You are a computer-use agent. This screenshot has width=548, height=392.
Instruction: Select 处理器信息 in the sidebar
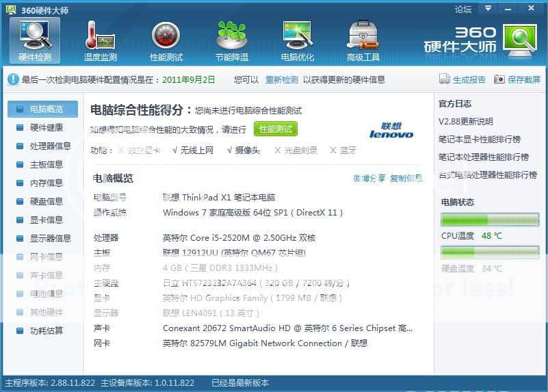point(42,146)
